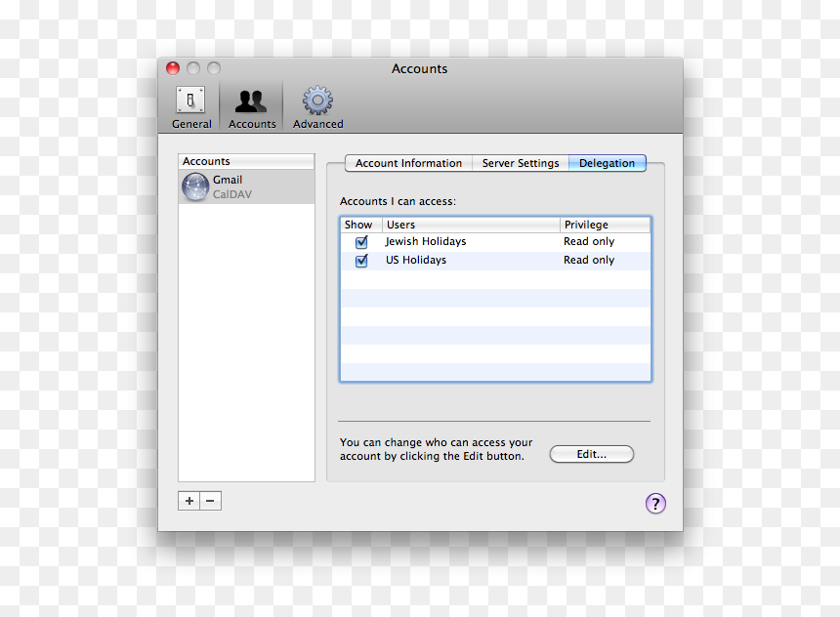Sort by the Users column header
The image size is (840, 617).
point(471,225)
